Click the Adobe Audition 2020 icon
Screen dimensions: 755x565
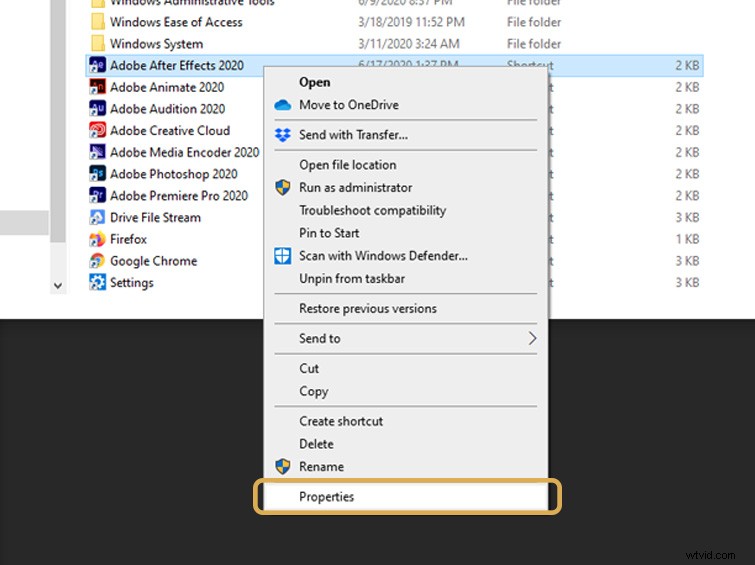(x=97, y=108)
